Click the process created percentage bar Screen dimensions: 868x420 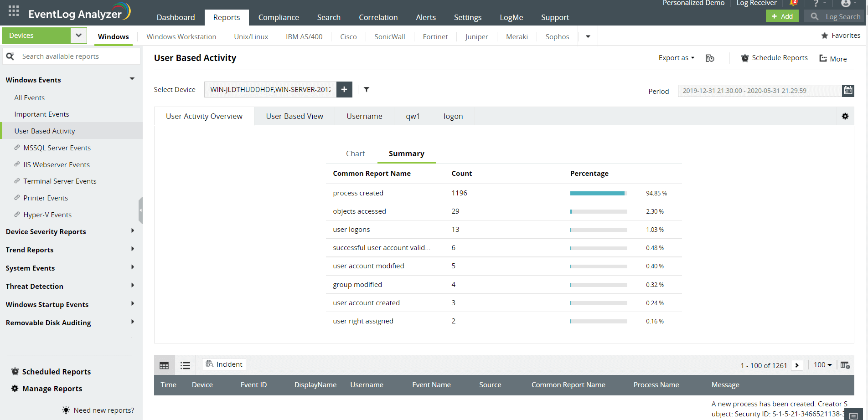[599, 193]
